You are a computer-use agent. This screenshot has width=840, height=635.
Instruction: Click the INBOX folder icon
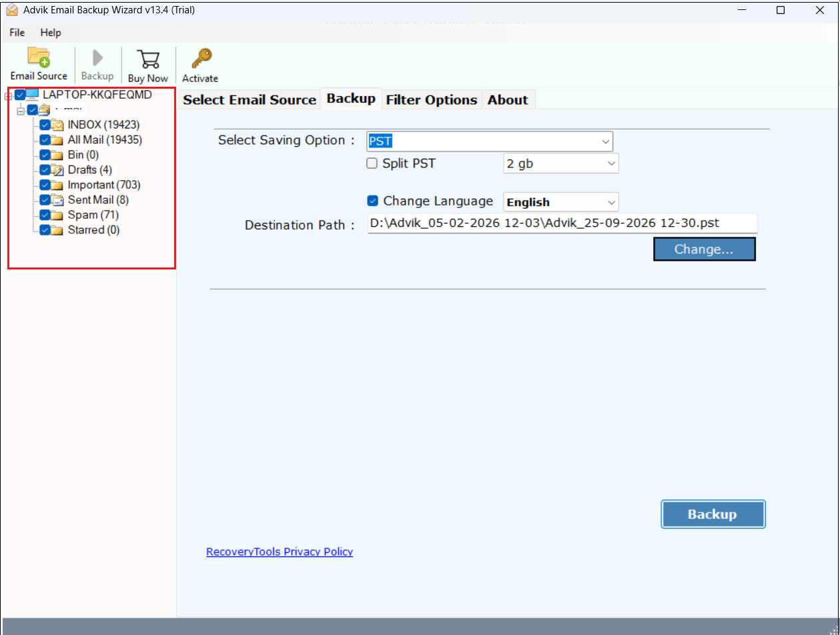pos(57,125)
